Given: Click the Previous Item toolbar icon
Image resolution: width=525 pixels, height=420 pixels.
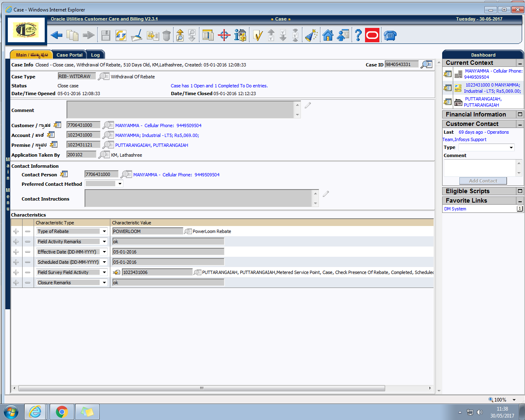Looking at the screenshot, I should (x=180, y=35).
